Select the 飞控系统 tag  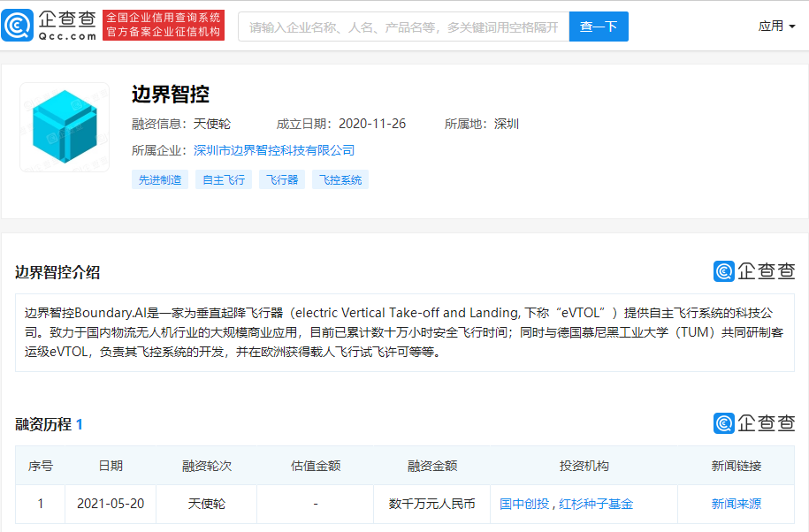[340, 179]
